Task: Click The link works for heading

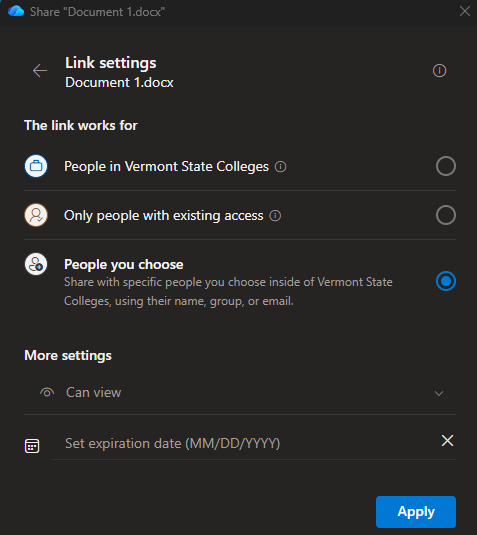Action: (x=81, y=126)
